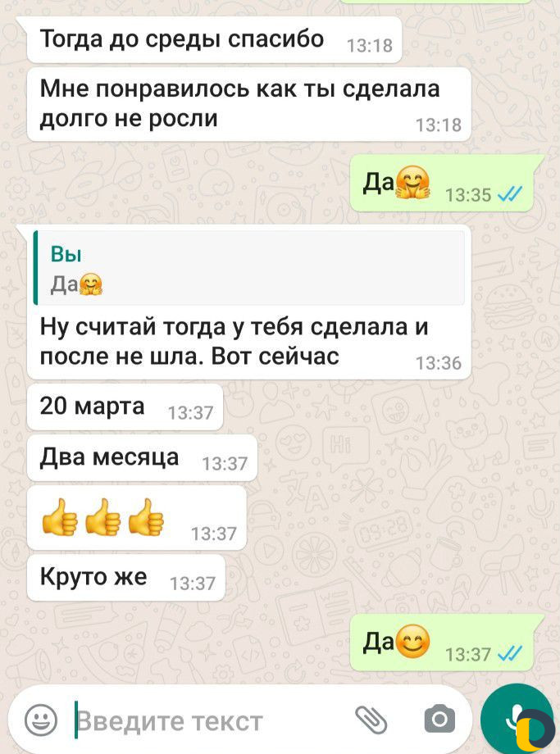
Task: Tap the hugging face emoji in sent message
Action: pos(412,182)
